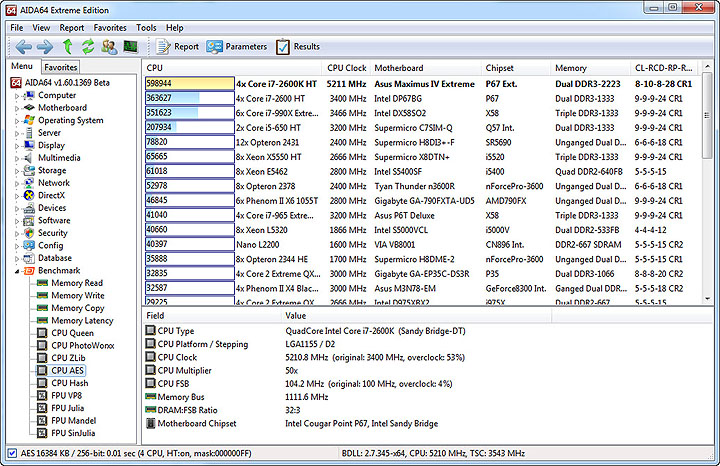Select the 598944 score bar row
The height and width of the screenshot is (466, 720).
(190, 84)
